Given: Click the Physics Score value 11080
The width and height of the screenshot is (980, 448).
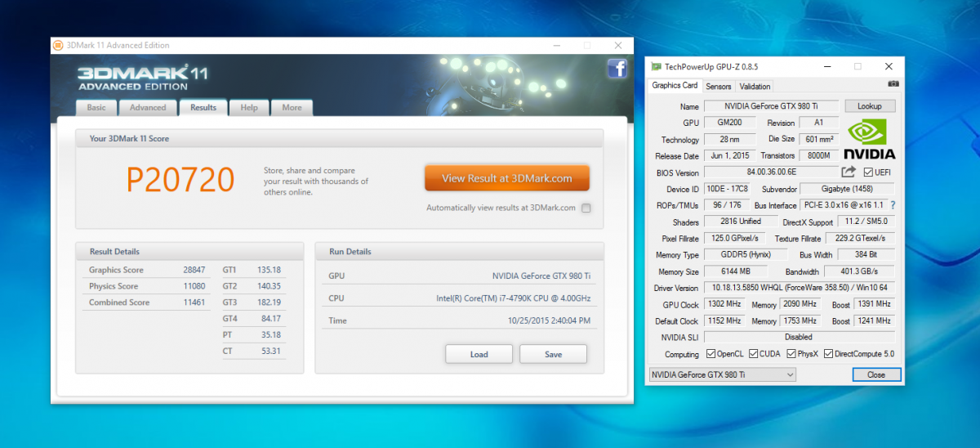Looking at the screenshot, I should coord(196,286).
